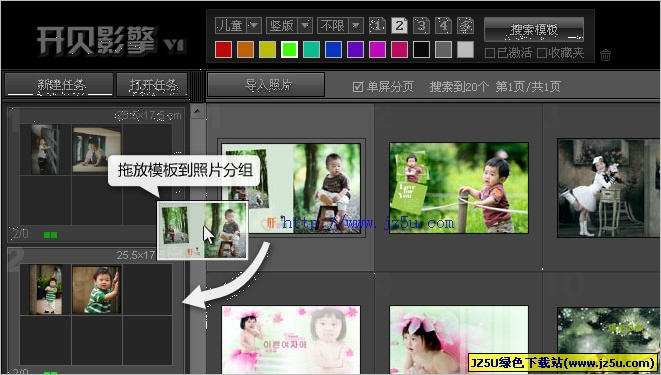Toggle the 收藏夹 checkbox

[x=542, y=53]
